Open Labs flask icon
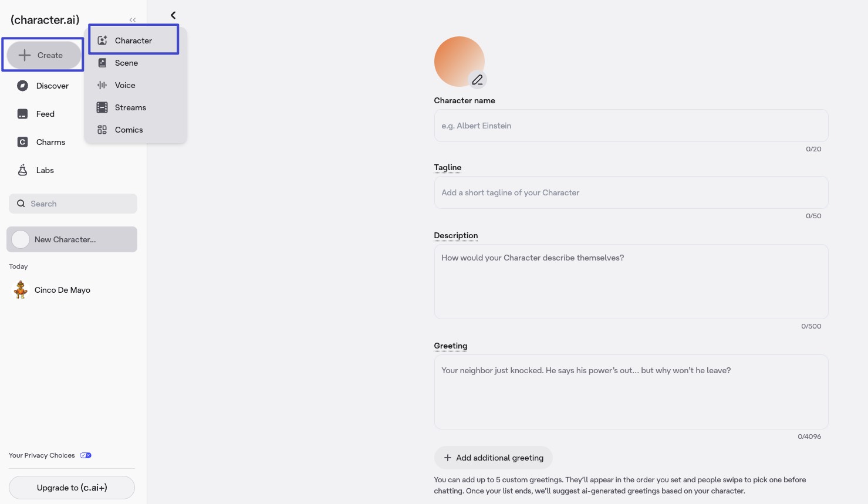This screenshot has width=868, height=504. coord(22,170)
